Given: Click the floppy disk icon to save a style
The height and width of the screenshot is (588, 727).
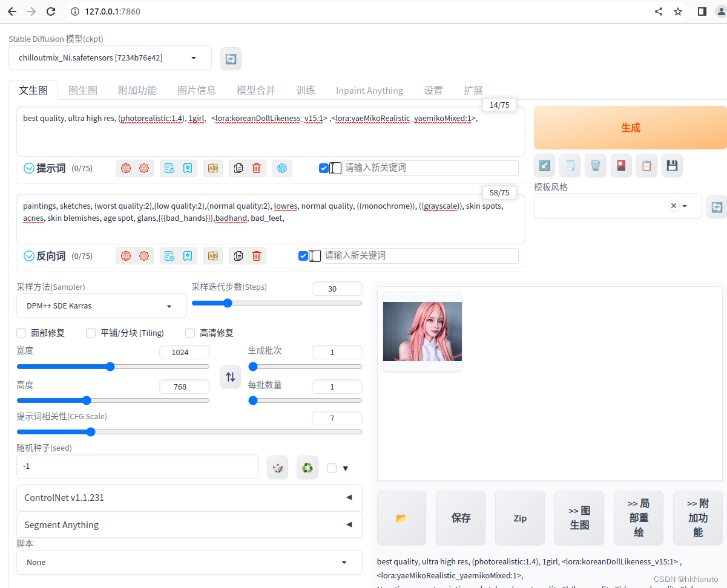Looking at the screenshot, I should [672, 165].
